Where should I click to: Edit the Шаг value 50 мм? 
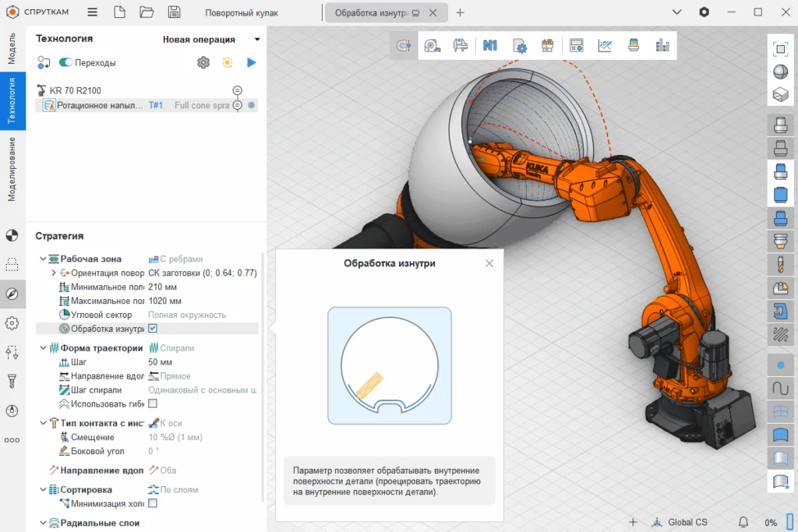tap(161, 362)
